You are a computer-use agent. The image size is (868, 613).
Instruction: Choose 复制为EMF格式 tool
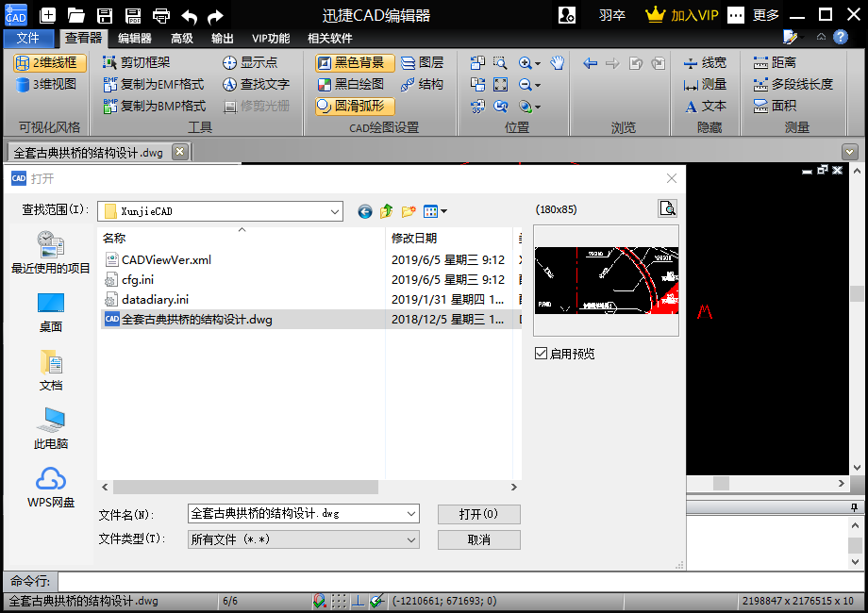click(x=154, y=84)
